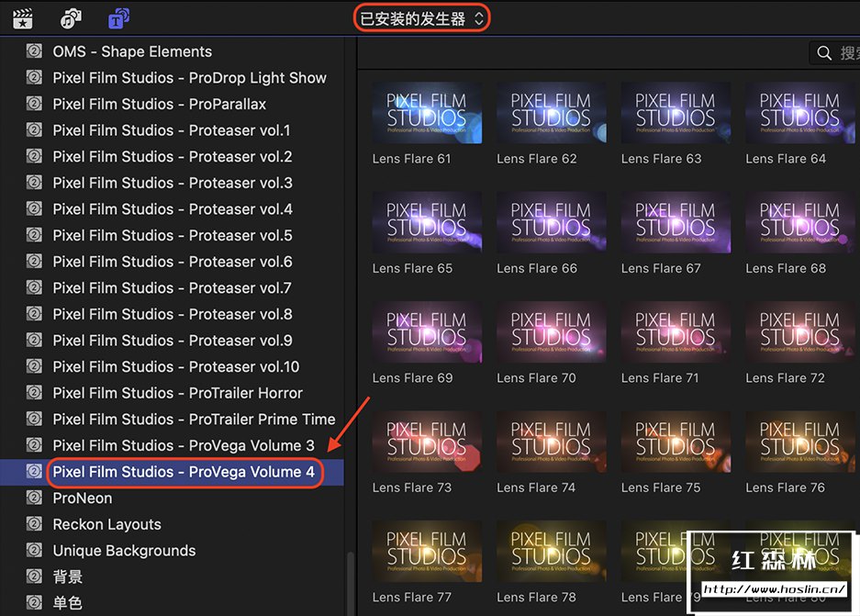Select the 背景 category

68,577
